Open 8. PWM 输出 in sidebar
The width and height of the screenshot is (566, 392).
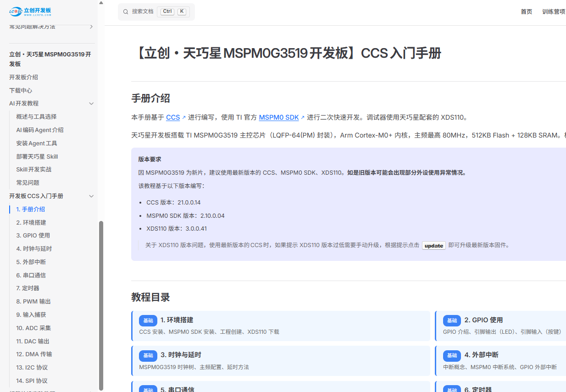33,302
